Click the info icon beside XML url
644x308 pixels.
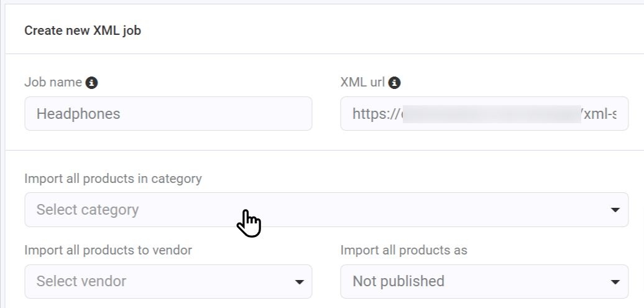pos(394,83)
